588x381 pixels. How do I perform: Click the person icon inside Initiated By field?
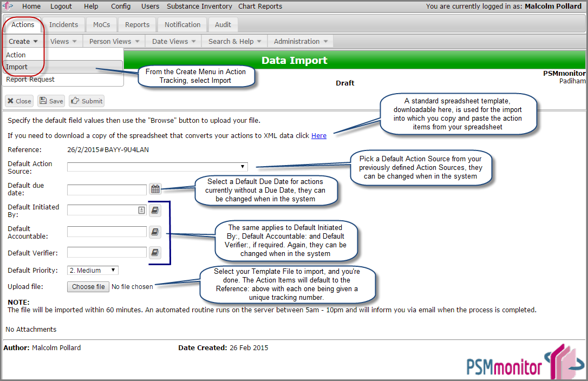(x=141, y=210)
